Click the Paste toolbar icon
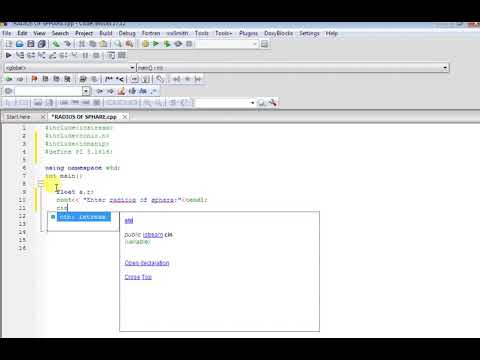 (x=104, y=44)
